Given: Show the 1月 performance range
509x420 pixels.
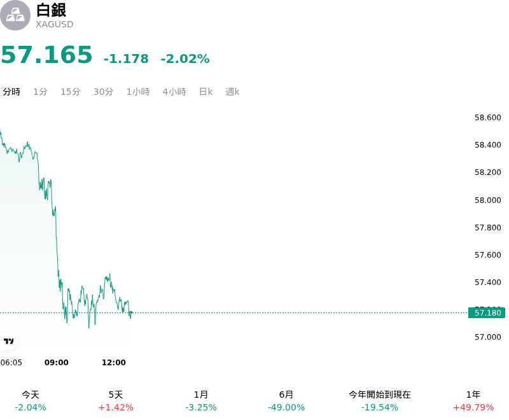Looking at the screenshot, I should pos(201,401).
